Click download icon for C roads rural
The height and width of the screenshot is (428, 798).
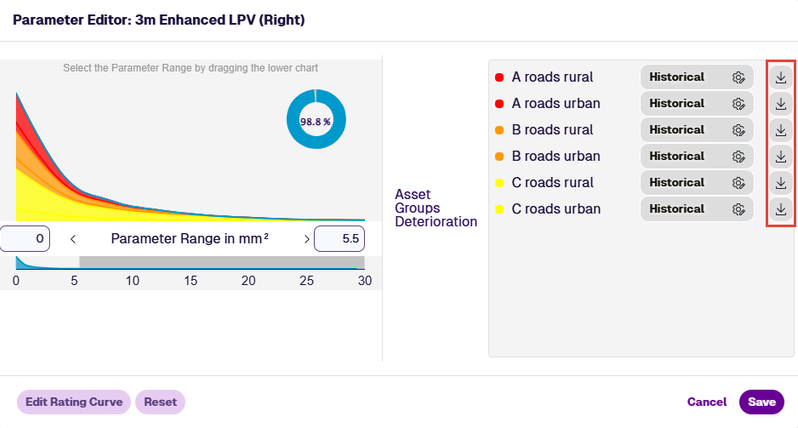(x=781, y=183)
